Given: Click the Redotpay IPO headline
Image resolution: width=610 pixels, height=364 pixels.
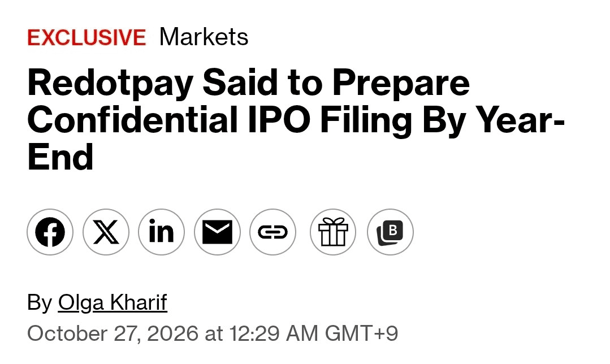Looking at the screenshot, I should (x=296, y=120).
